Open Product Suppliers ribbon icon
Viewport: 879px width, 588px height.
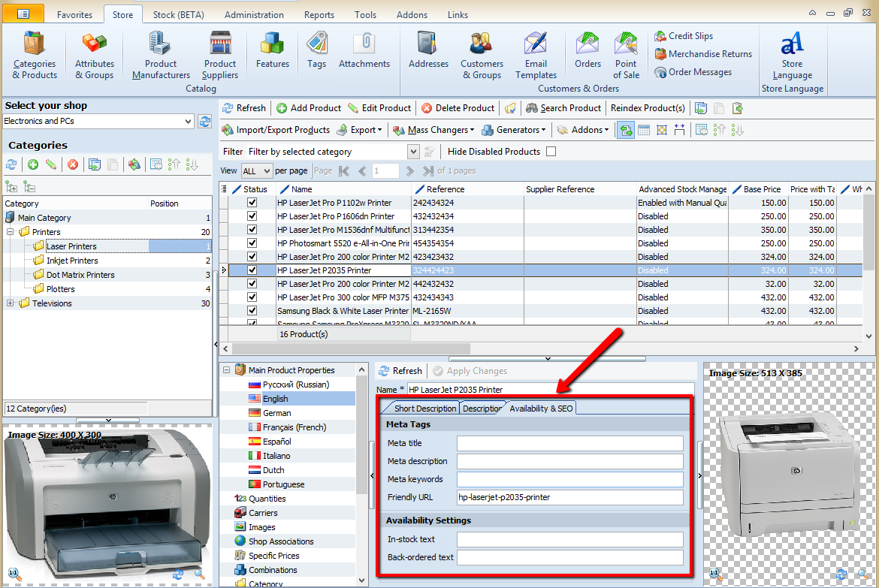tap(219, 55)
